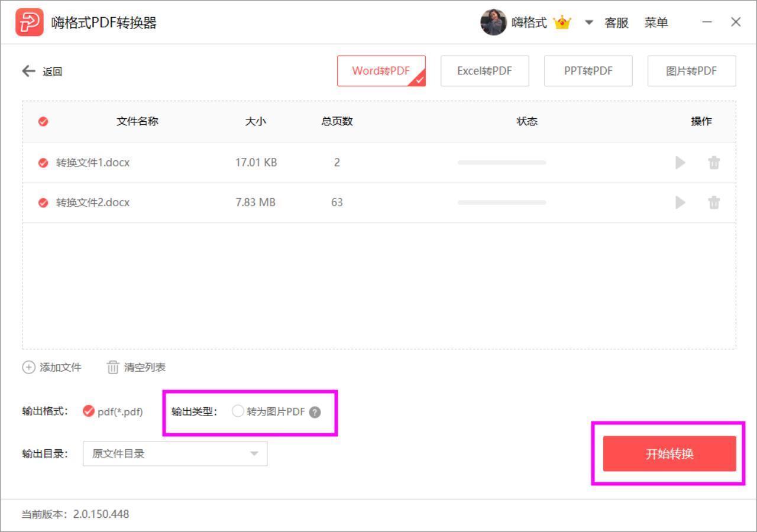Expand the account dropdown arrow near avatar
This screenshot has height=532, width=757.
click(588, 22)
